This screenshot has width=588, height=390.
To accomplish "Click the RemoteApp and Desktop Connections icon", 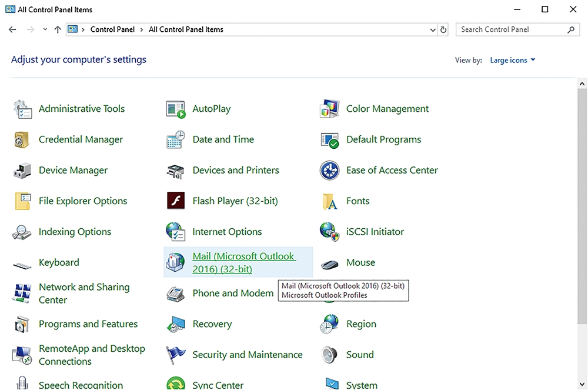I will (x=22, y=355).
